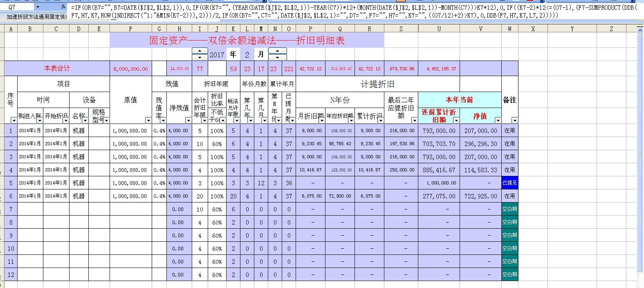Open the 净残值 filter dropdown

pyautogui.click(x=188, y=120)
